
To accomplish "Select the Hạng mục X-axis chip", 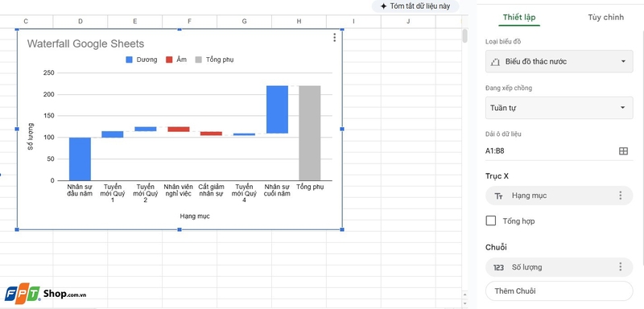I will [559, 196].
